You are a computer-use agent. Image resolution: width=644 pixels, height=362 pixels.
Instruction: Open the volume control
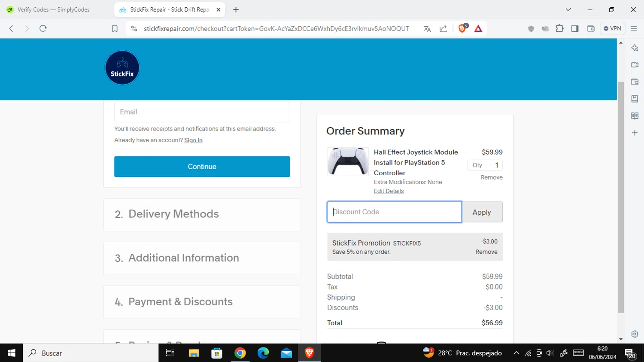pyautogui.click(x=550, y=353)
